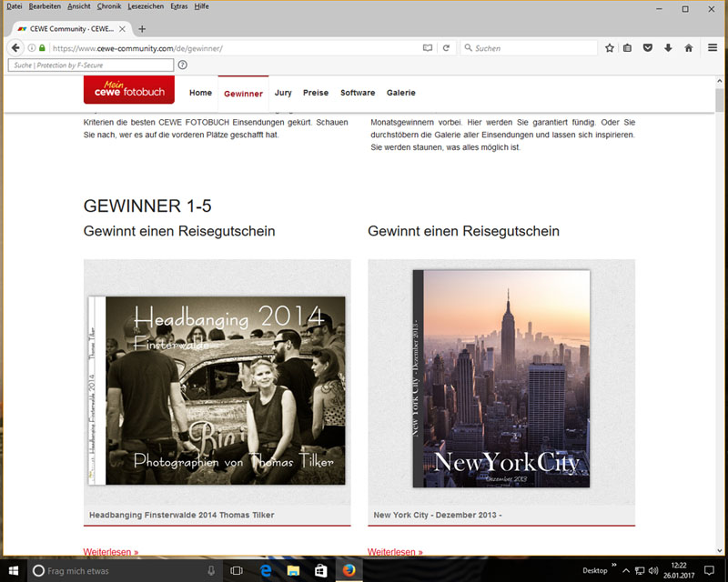Open Microsoft Edge from the taskbar
This screenshot has width=728, height=582.
click(x=267, y=570)
